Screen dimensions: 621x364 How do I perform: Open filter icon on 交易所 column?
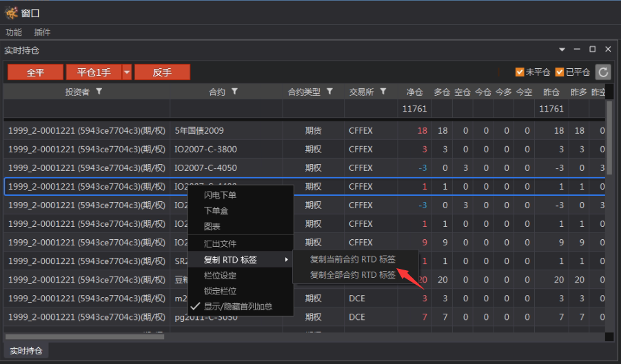(x=383, y=92)
